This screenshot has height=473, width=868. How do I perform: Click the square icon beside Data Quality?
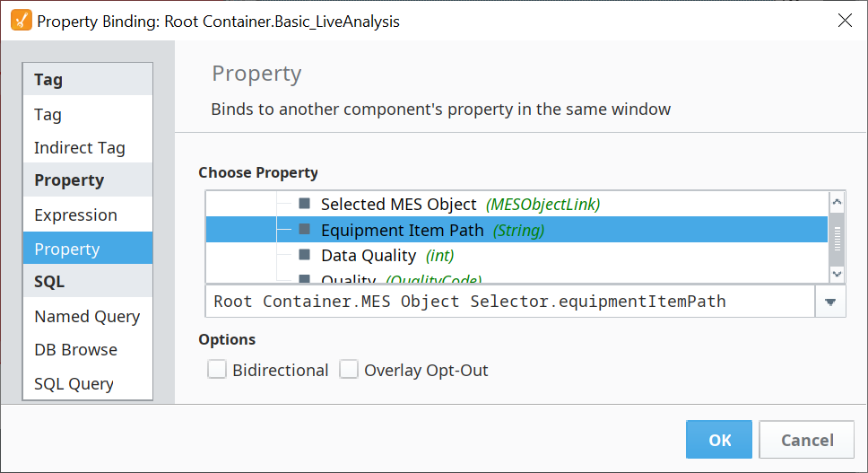coord(305,254)
